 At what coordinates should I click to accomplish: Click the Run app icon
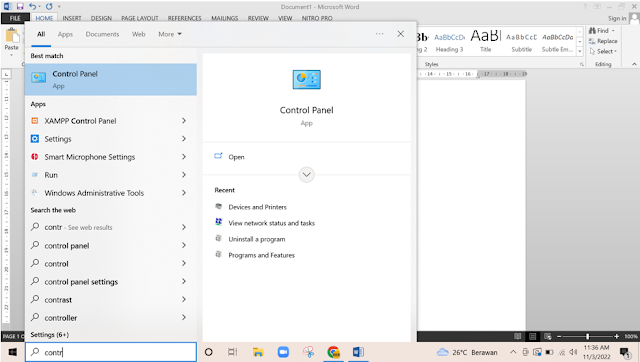pyautogui.click(x=35, y=175)
